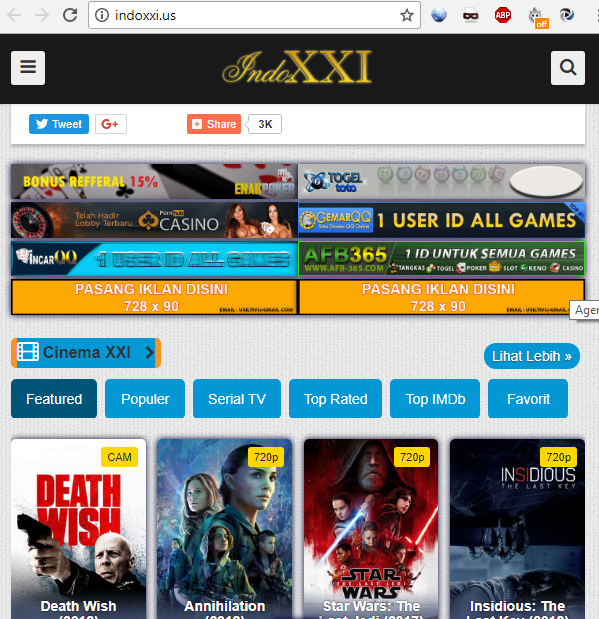Viewport: 599px width, 619px height.
Task: Open the AFB365 banner ad
Action: pos(441,259)
